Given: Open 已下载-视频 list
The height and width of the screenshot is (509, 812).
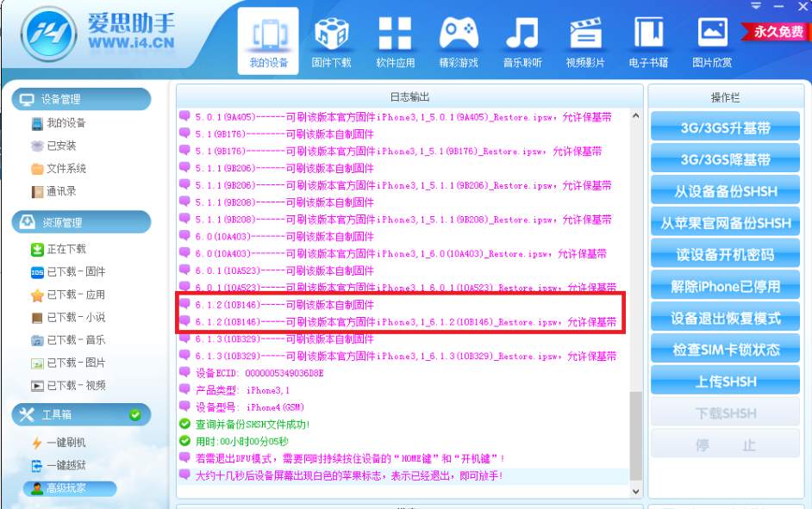Looking at the screenshot, I should [68, 386].
